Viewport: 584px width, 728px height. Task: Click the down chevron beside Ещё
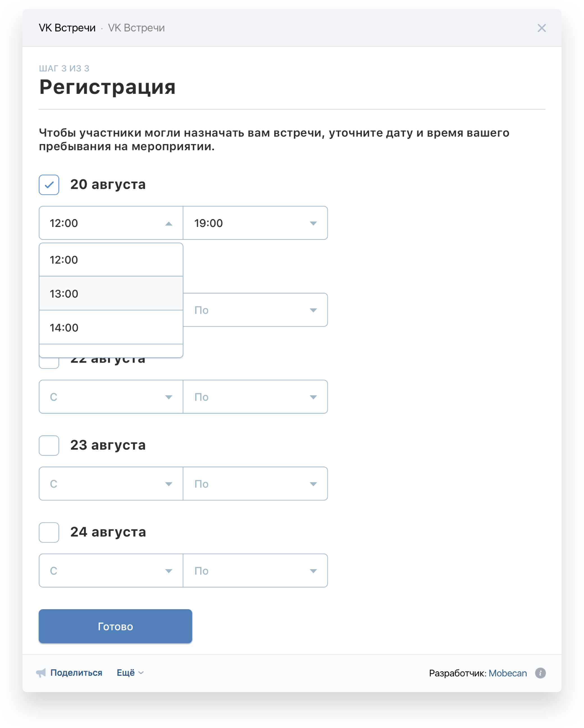[141, 673]
